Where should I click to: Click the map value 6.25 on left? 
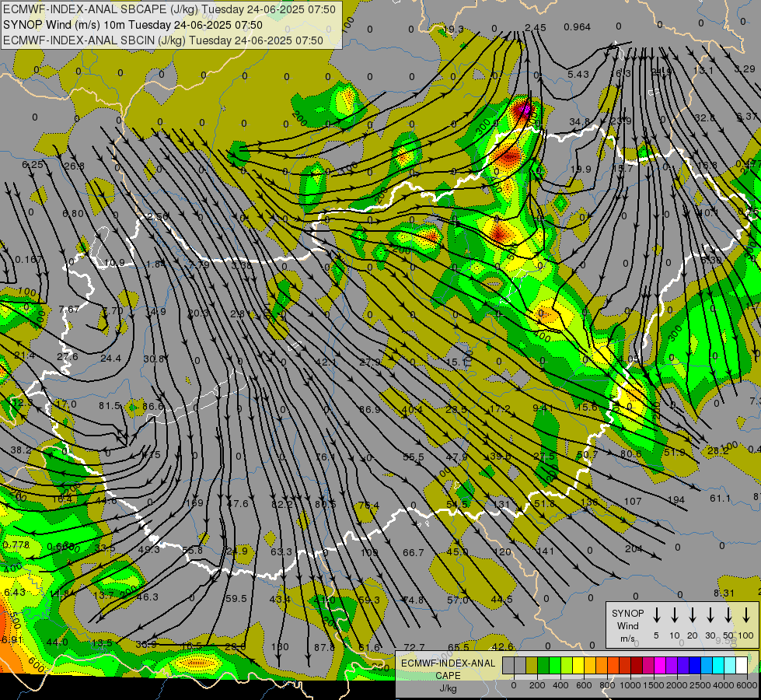(x=33, y=165)
